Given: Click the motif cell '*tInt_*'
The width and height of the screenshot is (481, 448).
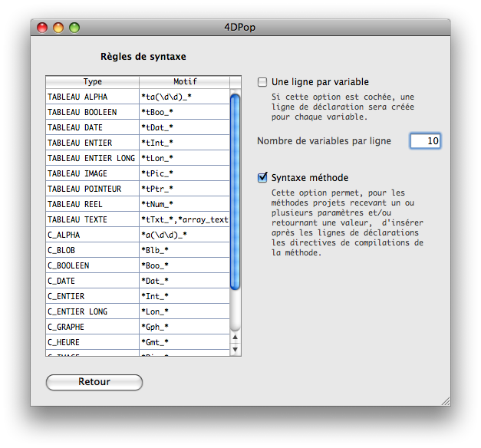Looking at the screenshot, I should point(184,143).
